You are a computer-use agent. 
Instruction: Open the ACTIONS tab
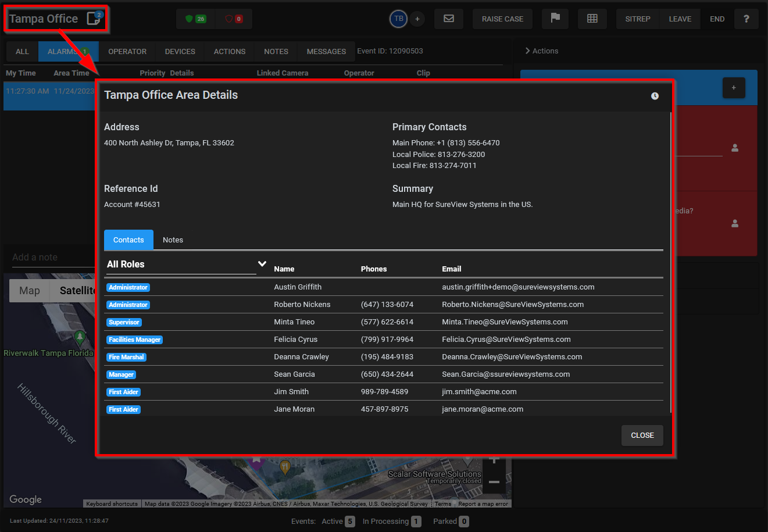click(230, 51)
